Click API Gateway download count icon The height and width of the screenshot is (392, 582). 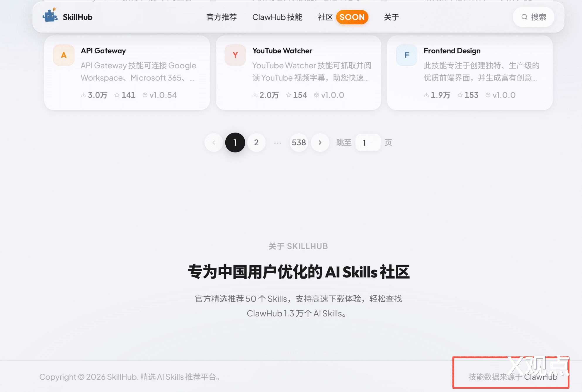point(83,95)
